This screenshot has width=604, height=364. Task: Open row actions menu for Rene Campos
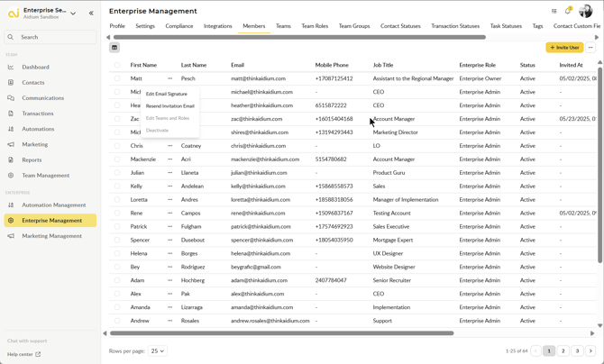pos(169,214)
